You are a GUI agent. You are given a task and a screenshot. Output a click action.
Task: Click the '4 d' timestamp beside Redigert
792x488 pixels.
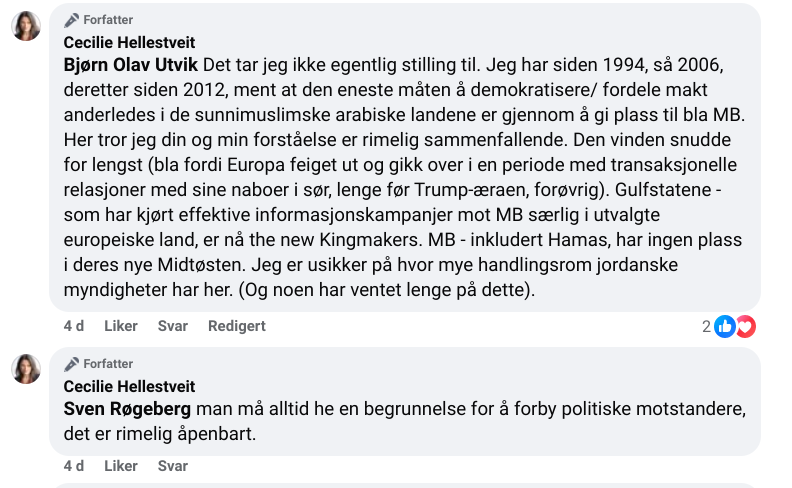point(73,326)
